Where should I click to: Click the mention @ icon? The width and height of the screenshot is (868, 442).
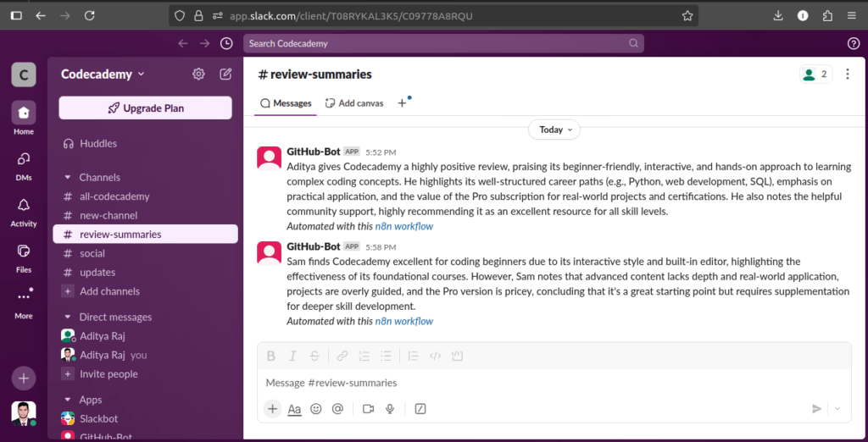pyautogui.click(x=337, y=409)
